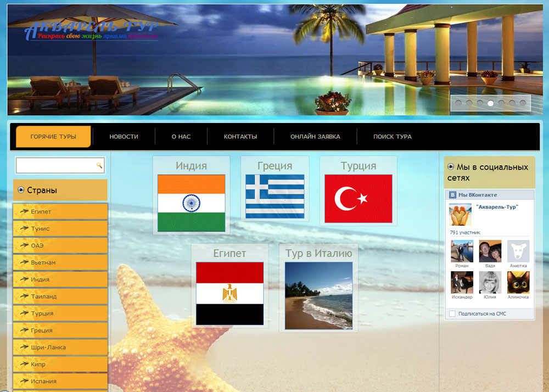Open Искандер's profile avatar
The height and width of the screenshot is (392, 549).
[462, 282]
